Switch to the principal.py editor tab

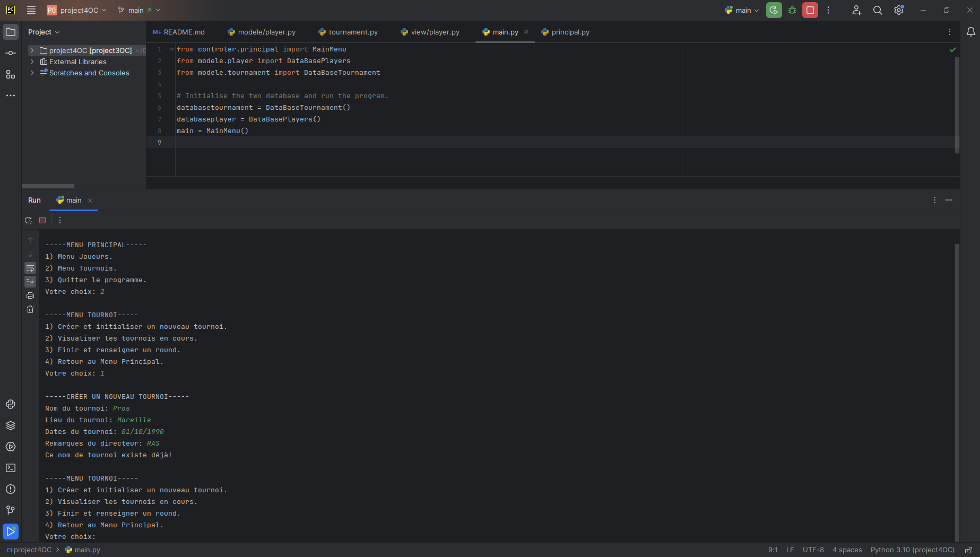point(566,32)
